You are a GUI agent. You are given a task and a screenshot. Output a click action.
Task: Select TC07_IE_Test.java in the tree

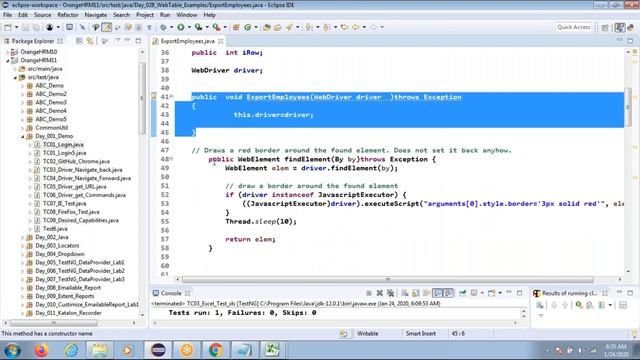pos(64,203)
